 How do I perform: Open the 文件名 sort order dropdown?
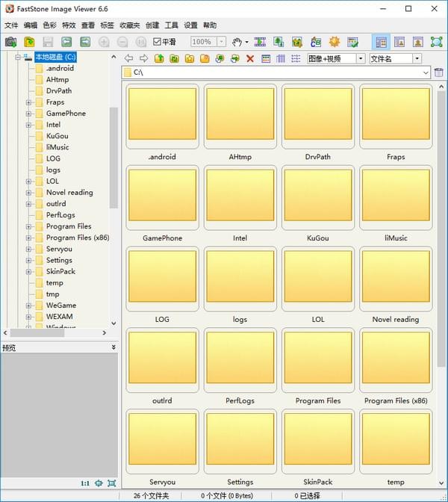pyautogui.click(x=417, y=58)
